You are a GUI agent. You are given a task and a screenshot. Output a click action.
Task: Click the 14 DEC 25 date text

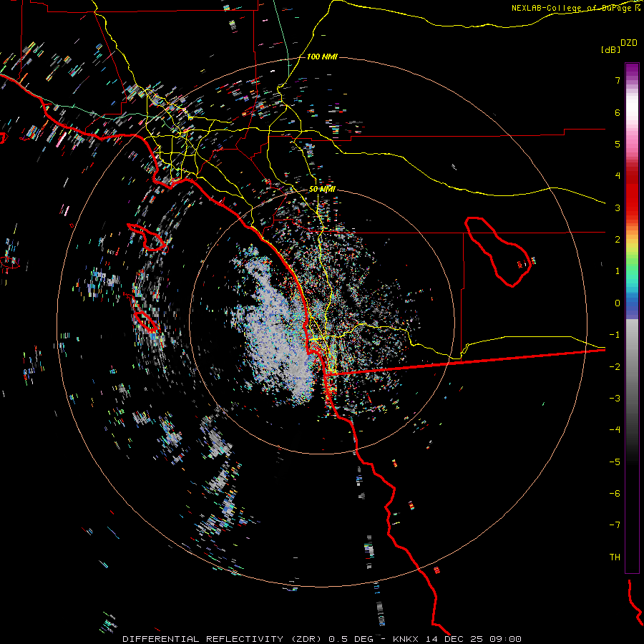click(x=454, y=639)
